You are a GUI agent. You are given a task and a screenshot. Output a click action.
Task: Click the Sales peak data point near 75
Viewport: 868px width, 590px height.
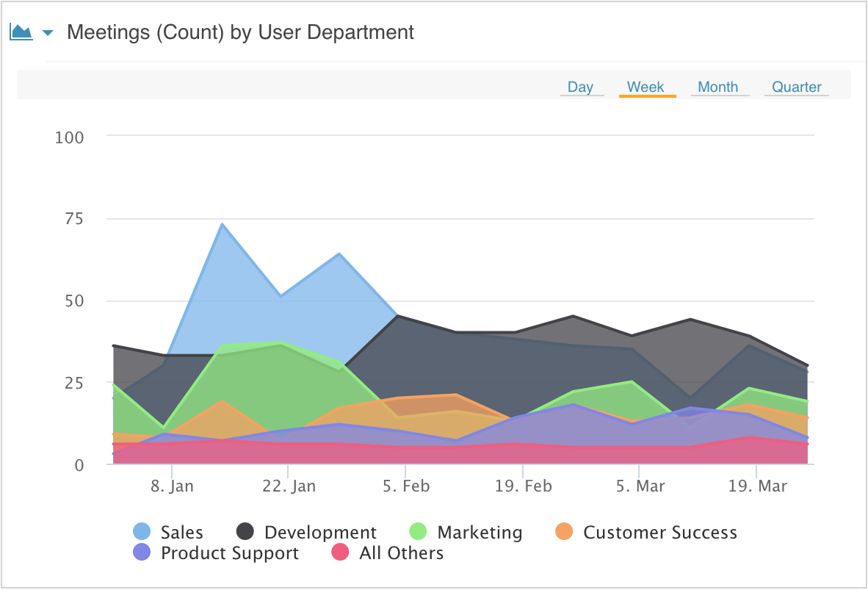(222, 224)
